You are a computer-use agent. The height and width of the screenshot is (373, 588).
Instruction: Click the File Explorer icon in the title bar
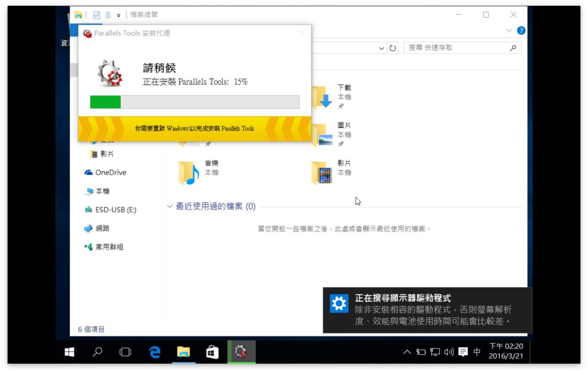point(79,15)
